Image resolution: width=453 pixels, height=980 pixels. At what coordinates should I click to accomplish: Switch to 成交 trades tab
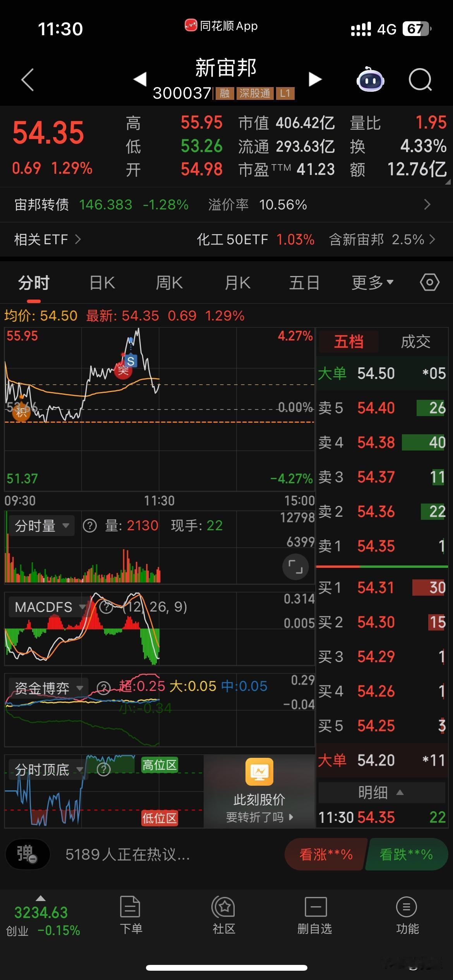(416, 342)
